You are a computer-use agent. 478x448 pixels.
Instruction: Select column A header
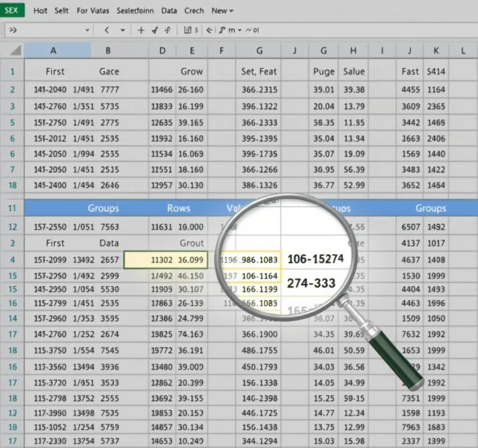click(53, 51)
